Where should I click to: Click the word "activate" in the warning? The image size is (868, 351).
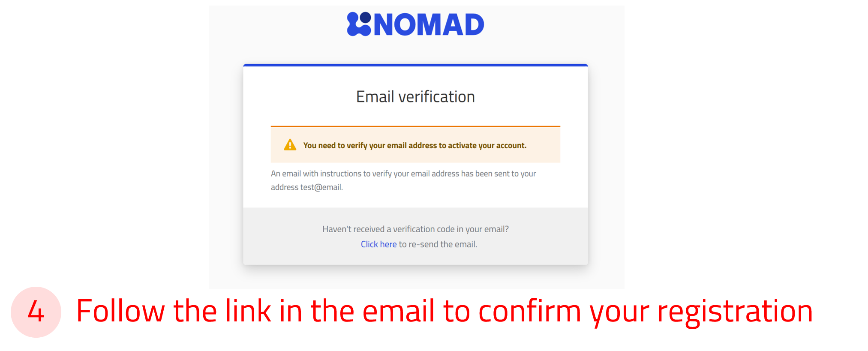[x=462, y=146]
